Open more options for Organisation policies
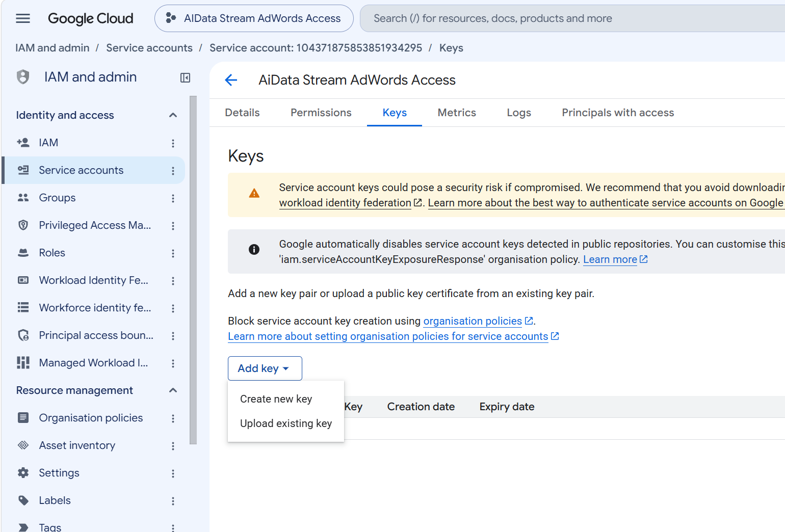The image size is (785, 532). pos(173,418)
